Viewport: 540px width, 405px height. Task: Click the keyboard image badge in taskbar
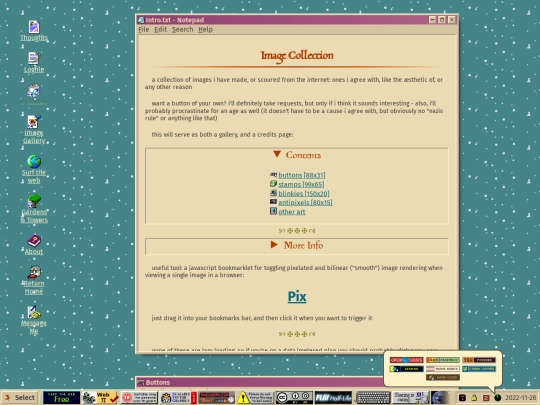tap(373, 397)
